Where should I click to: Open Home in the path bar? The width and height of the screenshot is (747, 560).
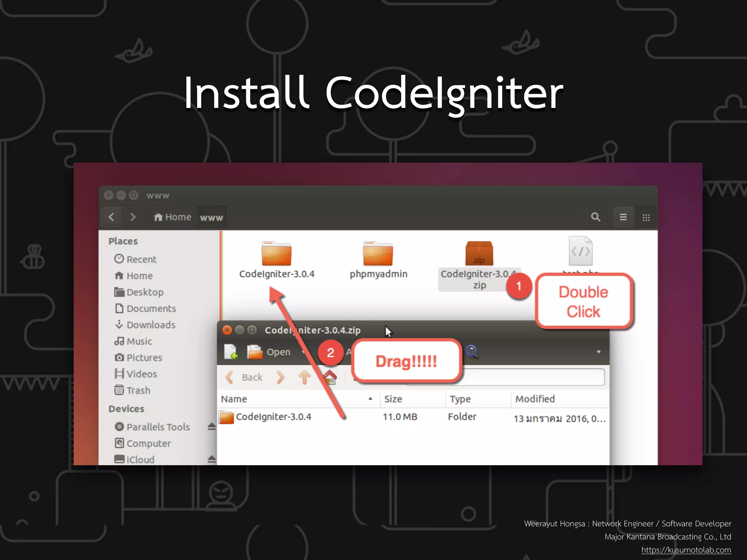point(173,217)
